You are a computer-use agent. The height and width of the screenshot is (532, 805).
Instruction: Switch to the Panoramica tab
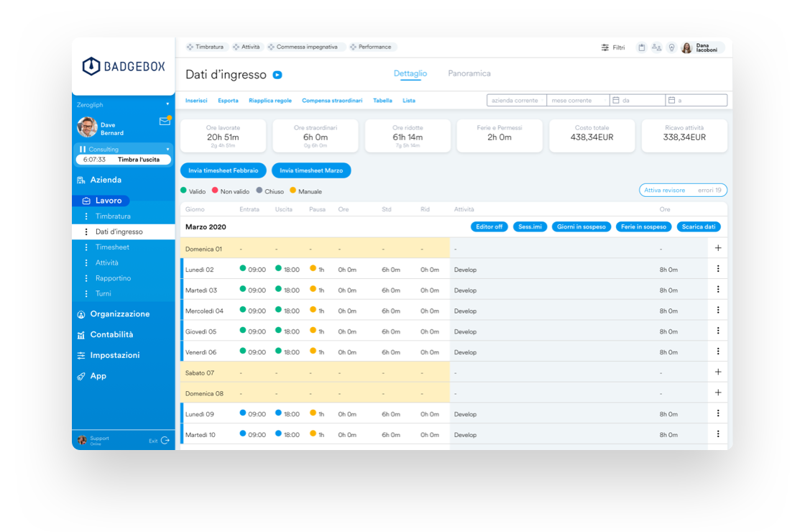tap(469, 73)
